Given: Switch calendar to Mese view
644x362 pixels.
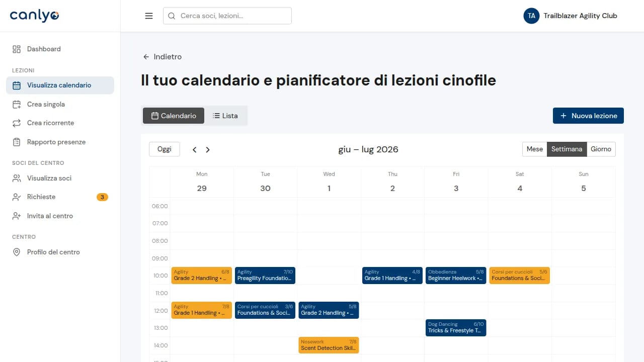Looking at the screenshot, I should [535, 149].
